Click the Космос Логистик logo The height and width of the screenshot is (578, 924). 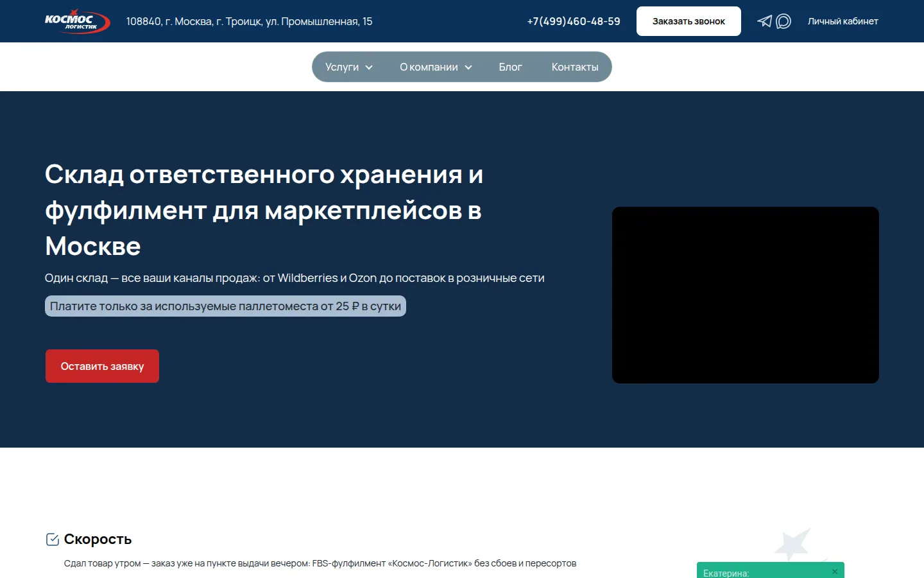point(77,21)
